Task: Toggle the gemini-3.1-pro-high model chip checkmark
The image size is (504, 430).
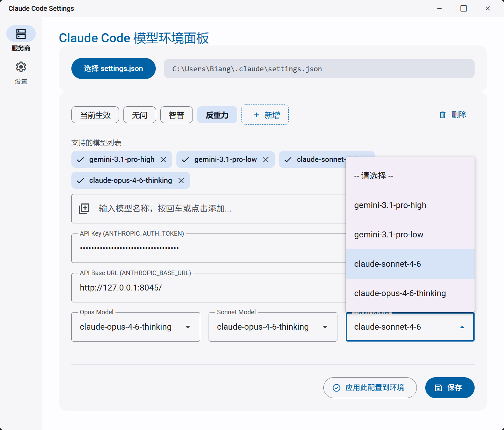Action: [80, 159]
